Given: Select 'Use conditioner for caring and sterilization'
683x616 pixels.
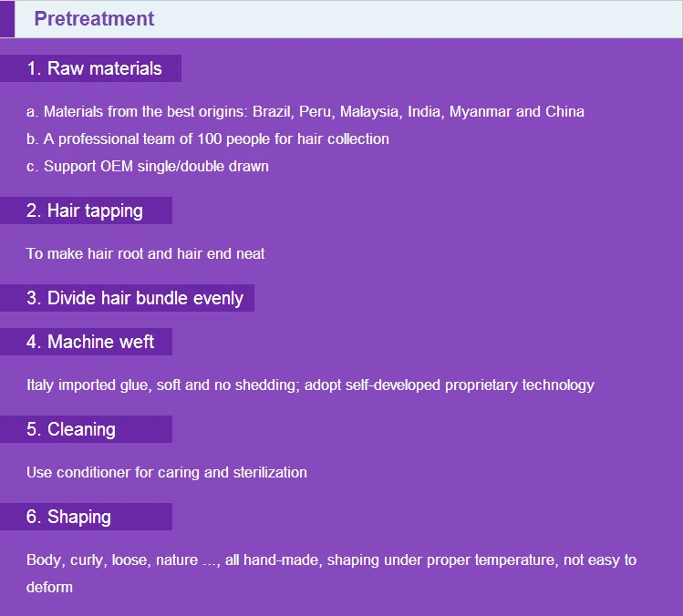Looking at the screenshot, I should pyautogui.click(x=166, y=473).
